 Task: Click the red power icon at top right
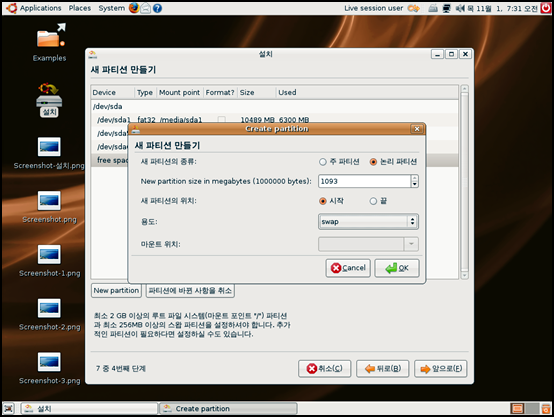coord(546,8)
